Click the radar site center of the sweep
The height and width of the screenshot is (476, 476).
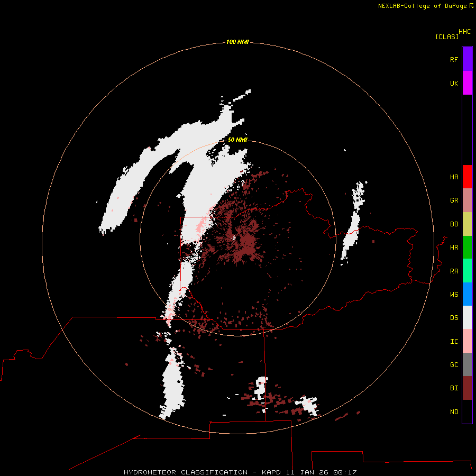(x=237, y=239)
